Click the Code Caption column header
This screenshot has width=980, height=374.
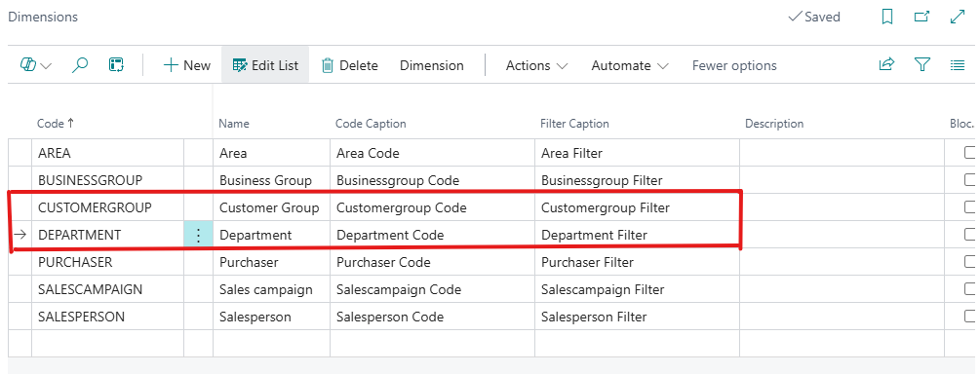[x=371, y=124]
